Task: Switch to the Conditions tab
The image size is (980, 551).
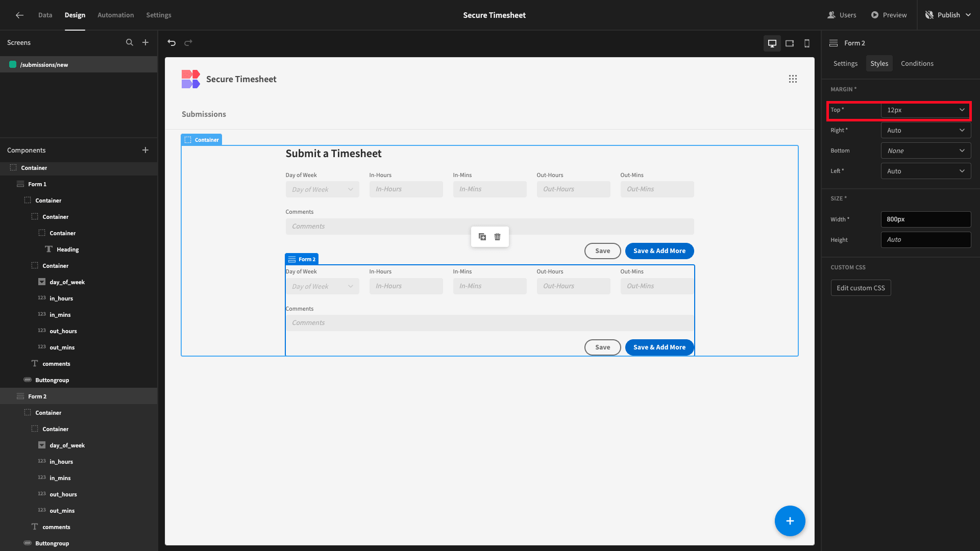Action: (x=917, y=64)
